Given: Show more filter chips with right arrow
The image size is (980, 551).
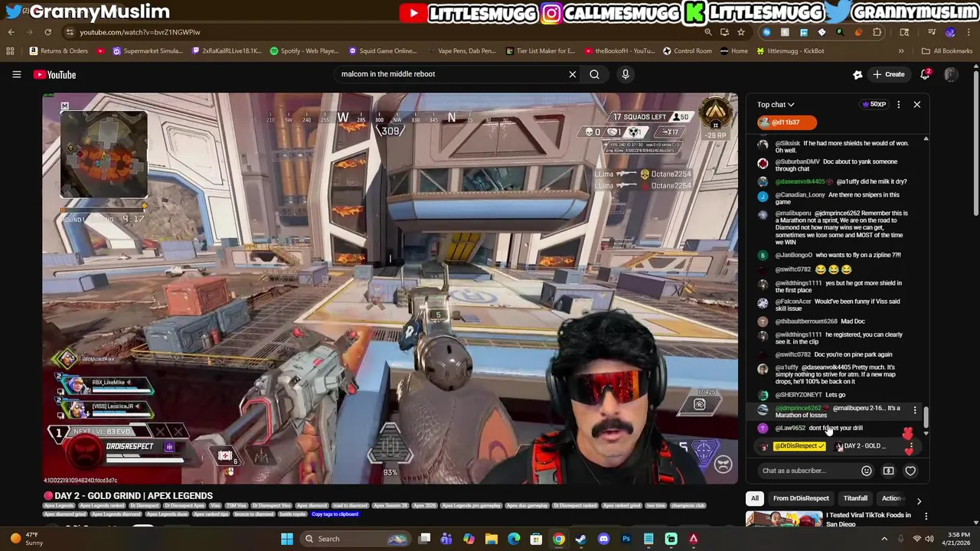Looking at the screenshot, I should tap(919, 500).
